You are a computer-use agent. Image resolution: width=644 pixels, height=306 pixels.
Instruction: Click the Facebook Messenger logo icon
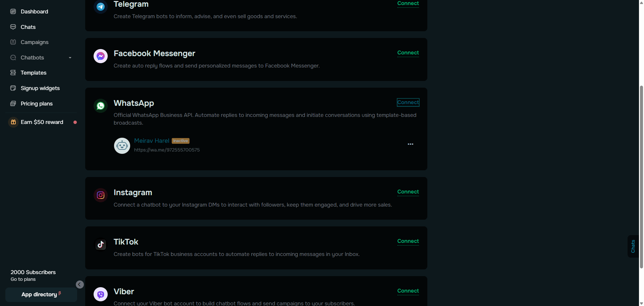101,56
